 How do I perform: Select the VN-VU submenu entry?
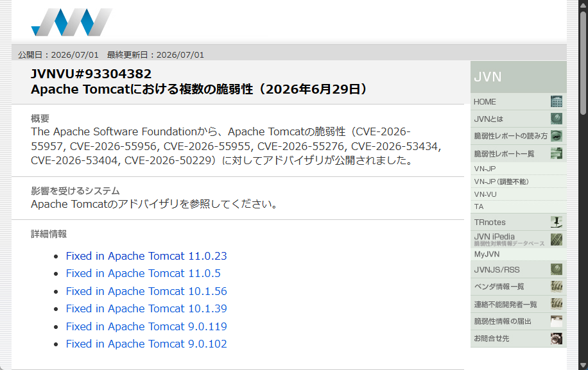point(518,194)
